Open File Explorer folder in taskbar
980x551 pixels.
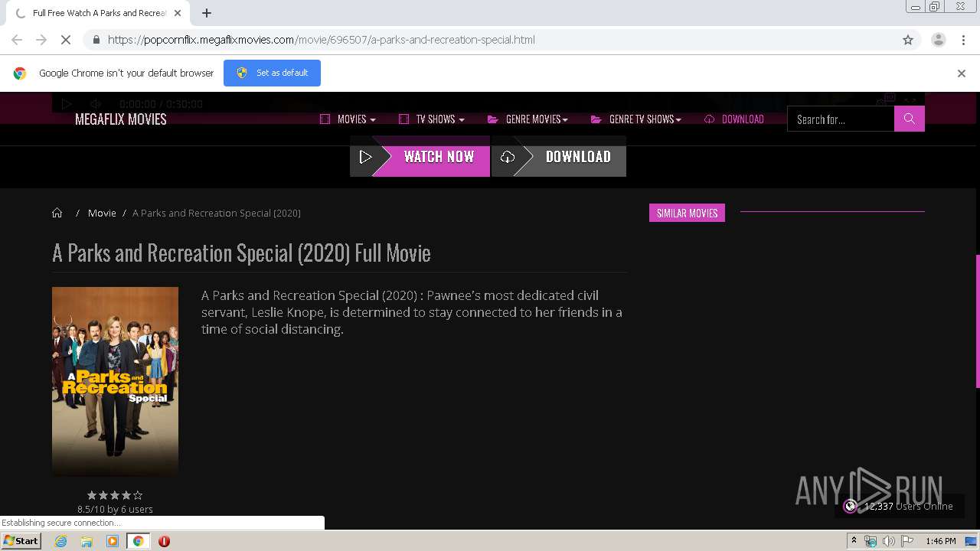[x=87, y=541]
